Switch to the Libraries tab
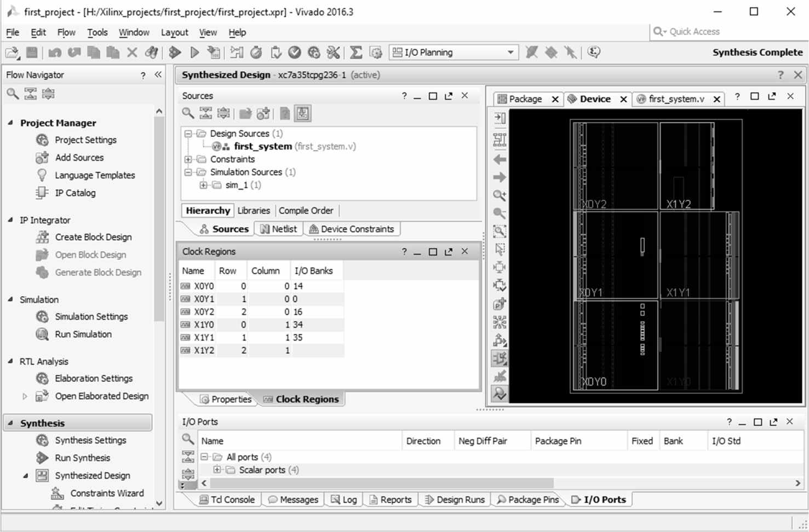The image size is (809, 532). pyautogui.click(x=254, y=211)
